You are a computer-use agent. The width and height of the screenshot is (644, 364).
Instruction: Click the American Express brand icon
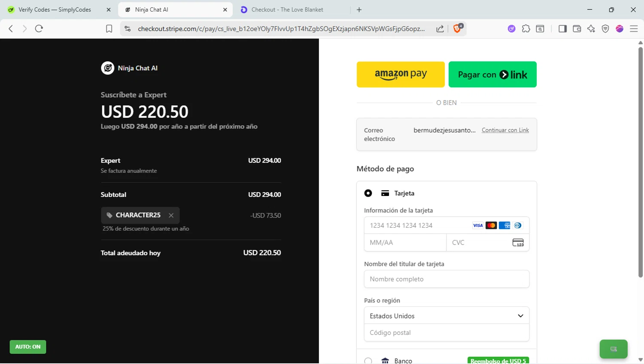tap(504, 225)
